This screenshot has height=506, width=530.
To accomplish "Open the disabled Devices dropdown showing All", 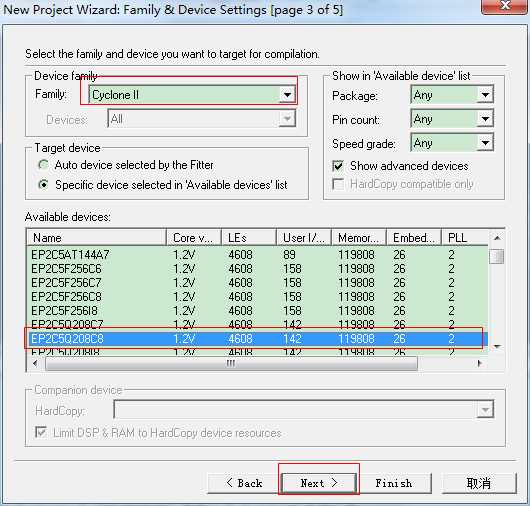I will [201, 119].
